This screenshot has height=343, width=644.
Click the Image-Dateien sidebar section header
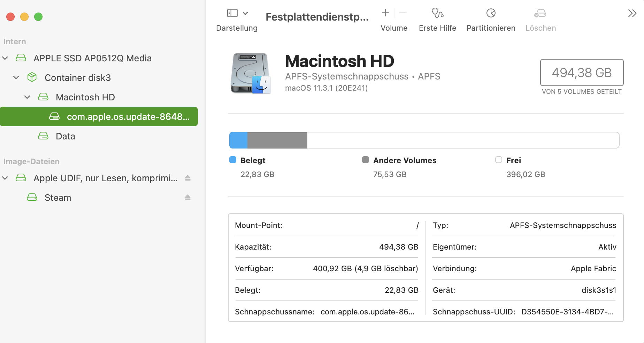coord(31,162)
